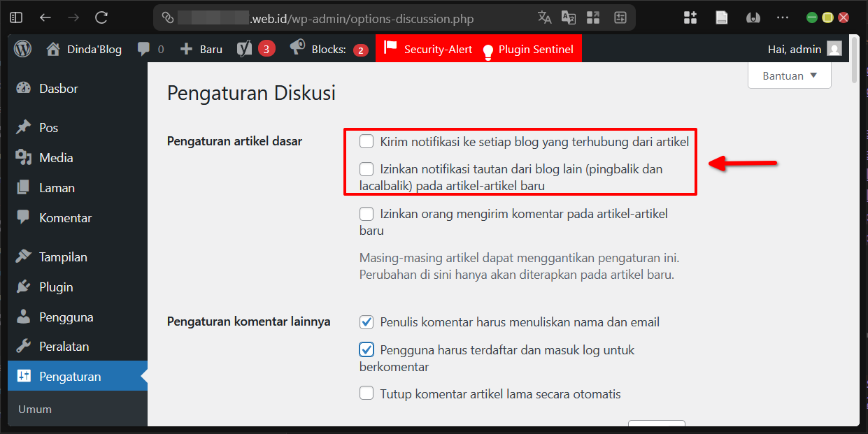Expand the Bantuan dropdown
Image resolution: width=868 pixels, height=434 pixels.
click(x=789, y=75)
